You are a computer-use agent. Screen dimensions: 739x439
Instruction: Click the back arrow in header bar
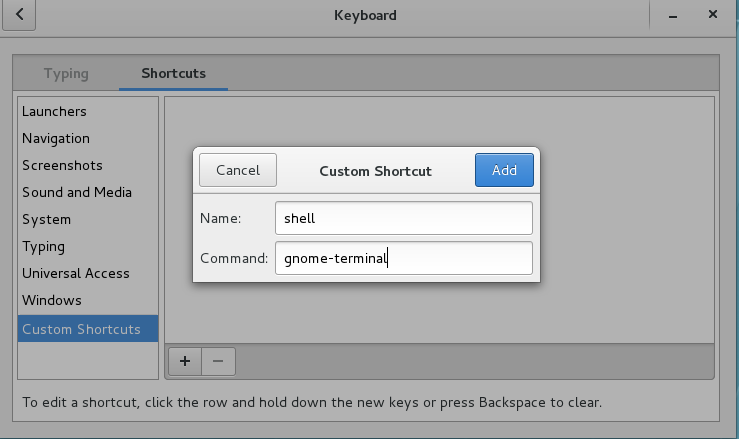(x=20, y=15)
